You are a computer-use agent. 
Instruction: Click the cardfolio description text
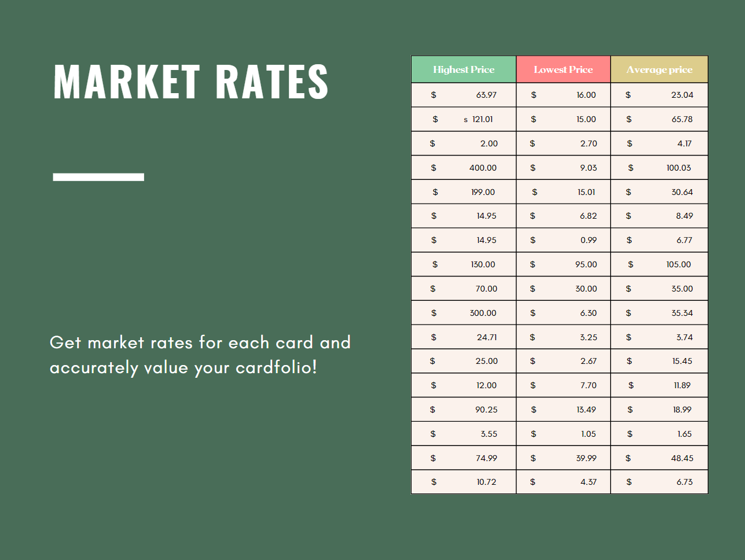point(200,355)
